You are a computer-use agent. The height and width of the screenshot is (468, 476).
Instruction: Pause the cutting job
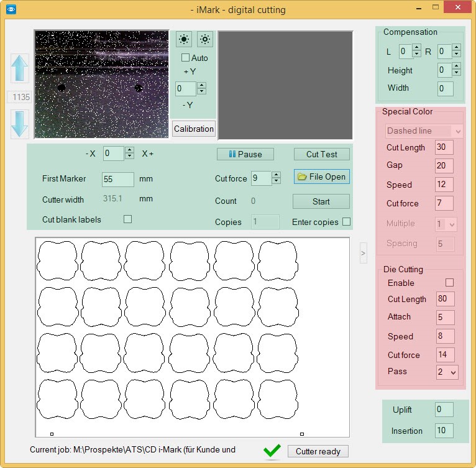[x=245, y=154]
